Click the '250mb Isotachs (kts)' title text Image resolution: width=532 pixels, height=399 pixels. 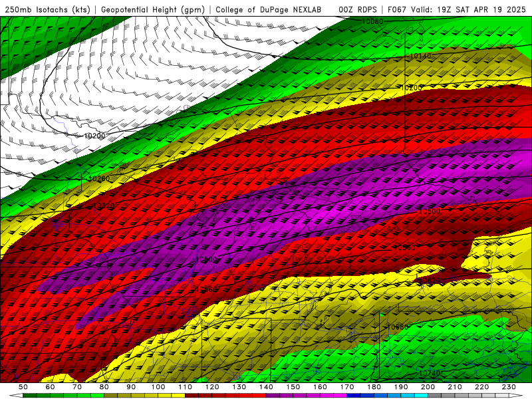tap(48, 10)
